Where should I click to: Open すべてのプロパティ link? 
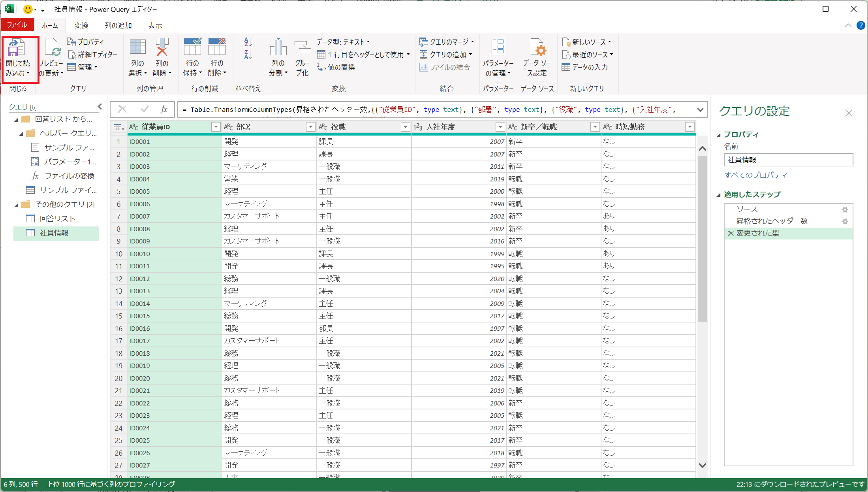(755, 175)
